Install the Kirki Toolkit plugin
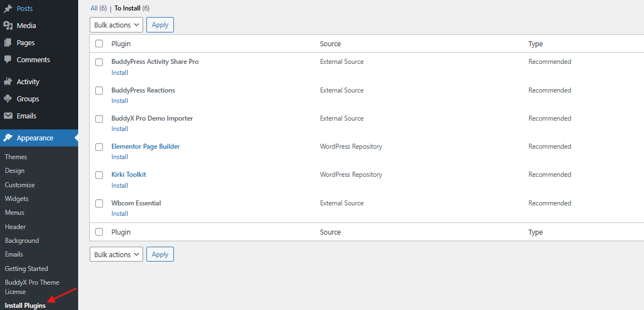Image resolution: width=644 pixels, height=310 pixels. click(120, 186)
